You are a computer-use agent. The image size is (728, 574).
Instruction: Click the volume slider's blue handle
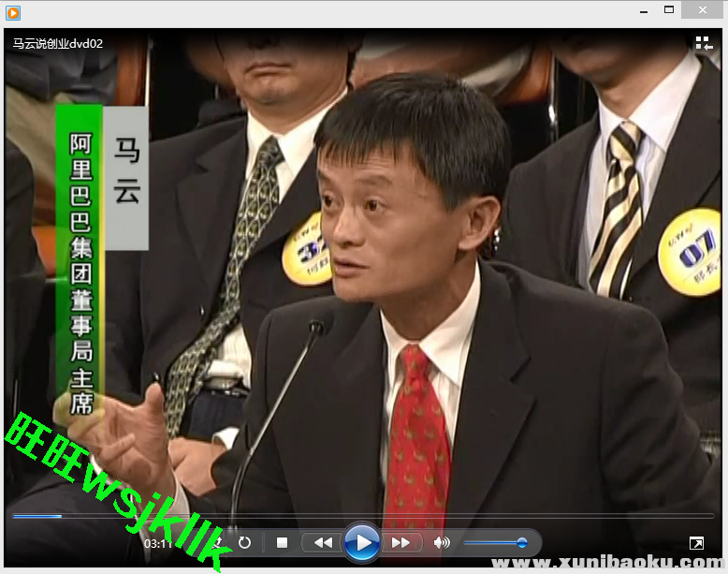(521, 542)
